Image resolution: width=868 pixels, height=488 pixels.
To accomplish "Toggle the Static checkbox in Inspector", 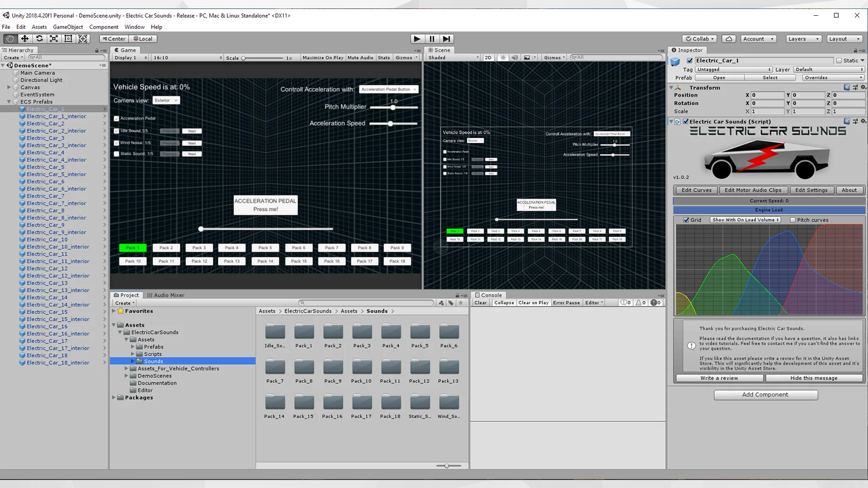I will [x=839, y=61].
